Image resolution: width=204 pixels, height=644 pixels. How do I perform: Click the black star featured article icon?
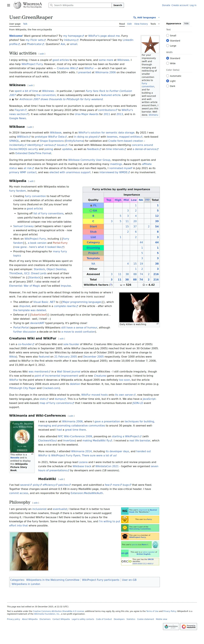click(x=13, y=99)
